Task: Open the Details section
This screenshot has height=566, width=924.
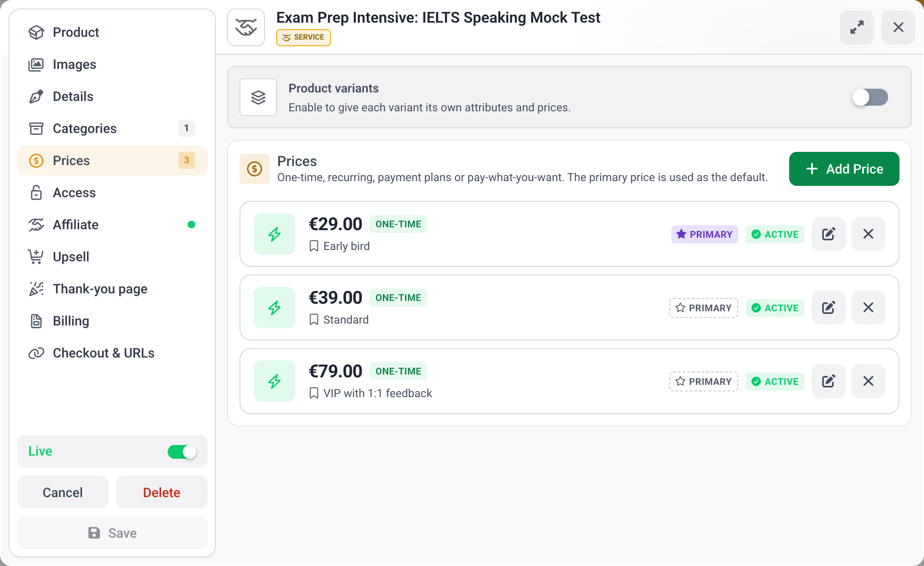Action: 112,96
